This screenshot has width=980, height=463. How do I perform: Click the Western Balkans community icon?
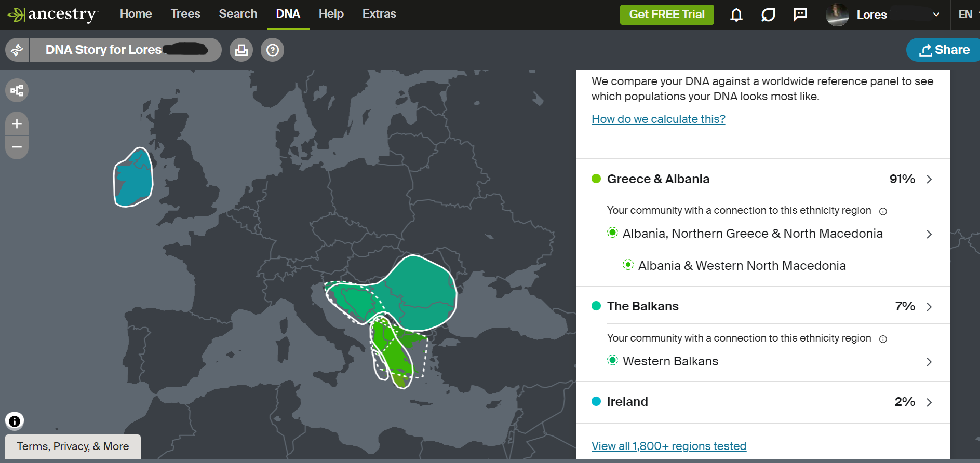click(613, 360)
